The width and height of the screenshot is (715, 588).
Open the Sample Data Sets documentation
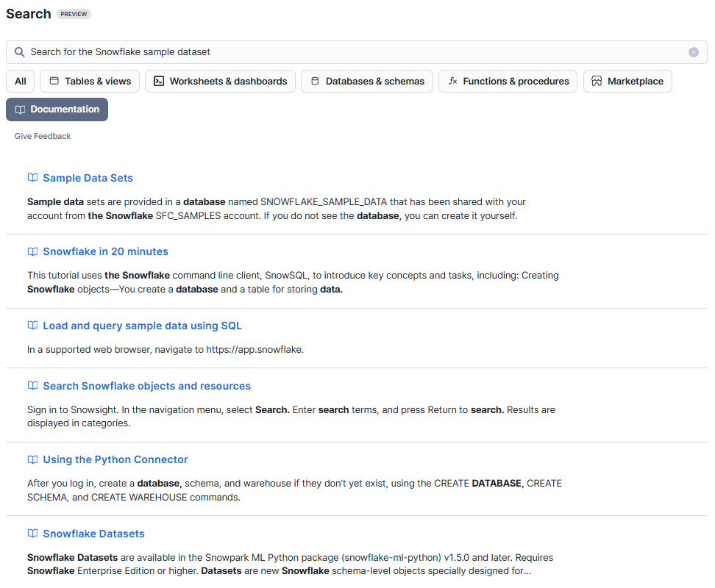click(x=88, y=177)
